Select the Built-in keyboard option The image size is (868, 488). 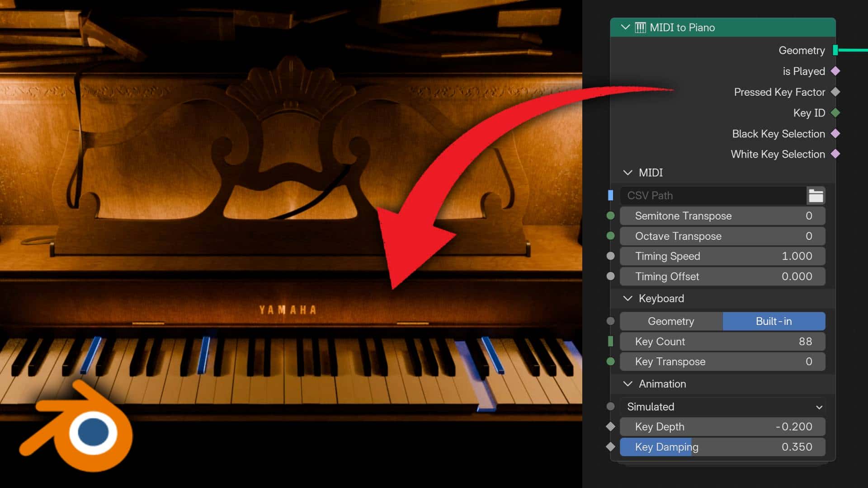click(x=774, y=321)
